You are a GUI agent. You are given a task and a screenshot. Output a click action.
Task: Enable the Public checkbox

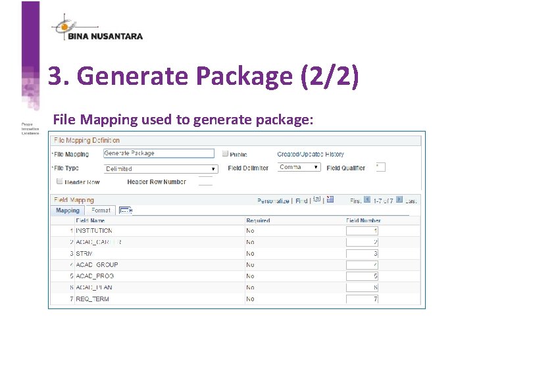point(225,154)
